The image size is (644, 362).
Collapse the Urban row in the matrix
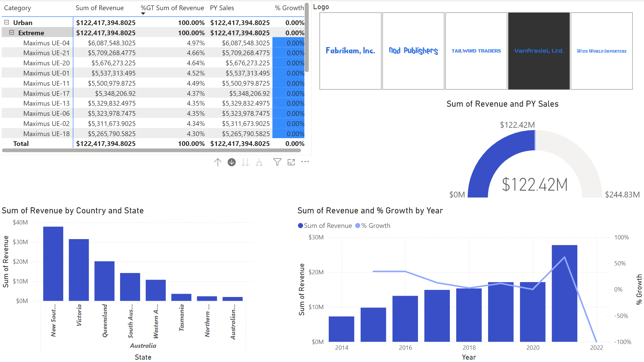tap(6, 22)
